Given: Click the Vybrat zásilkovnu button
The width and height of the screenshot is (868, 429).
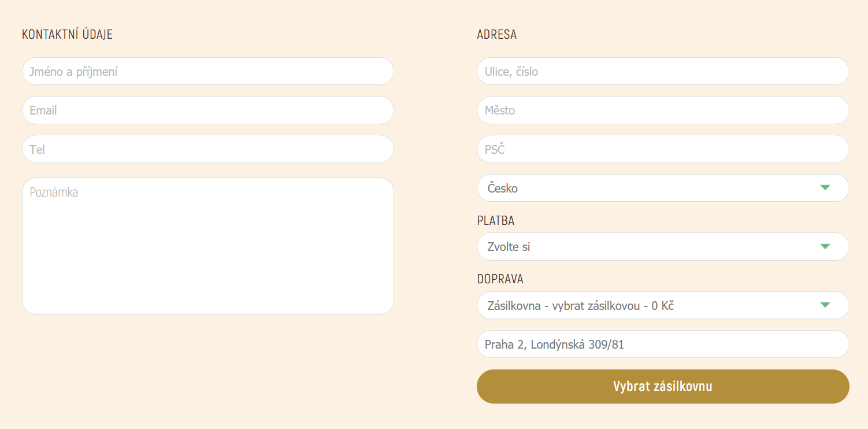Looking at the screenshot, I should [x=663, y=386].
